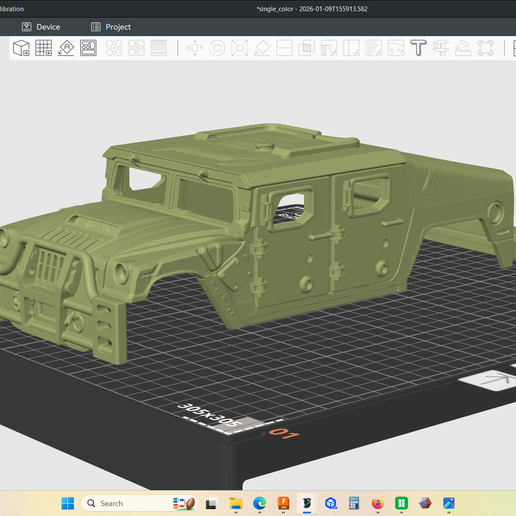516x516 pixels.
Task: Run the Auto Orient tool
Action: coord(66,48)
